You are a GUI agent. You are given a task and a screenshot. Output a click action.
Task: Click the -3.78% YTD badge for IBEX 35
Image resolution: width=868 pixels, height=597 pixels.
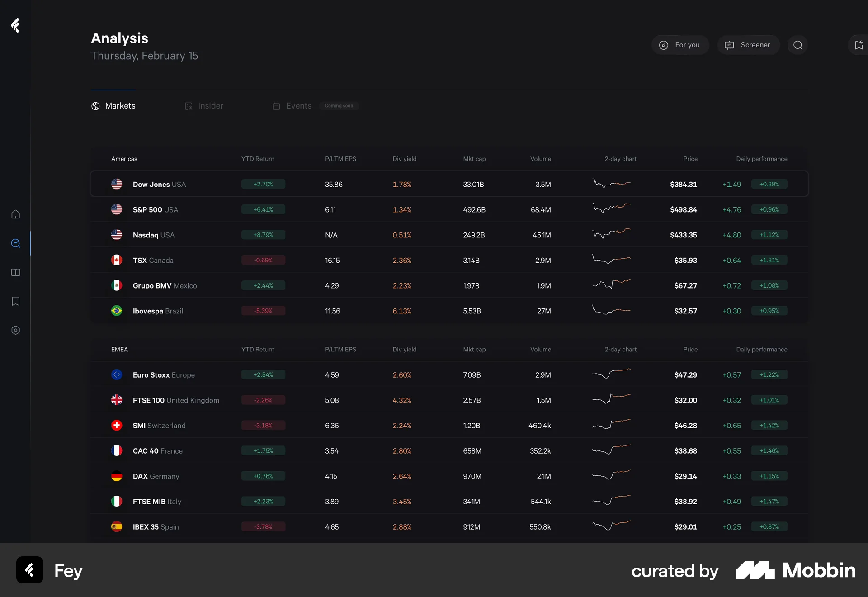pos(263,526)
